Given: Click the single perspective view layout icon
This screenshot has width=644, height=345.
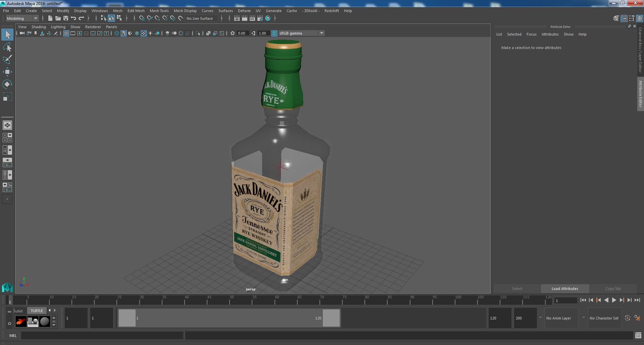Looking at the screenshot, I should 7,125.
